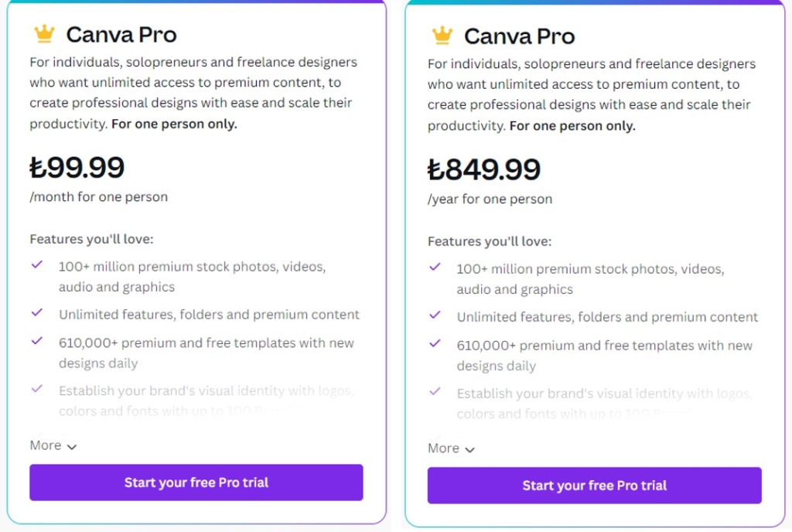Select the checkmark beside premium stock photos in monthly plan

pyautogui.click(x=36, y=265)
